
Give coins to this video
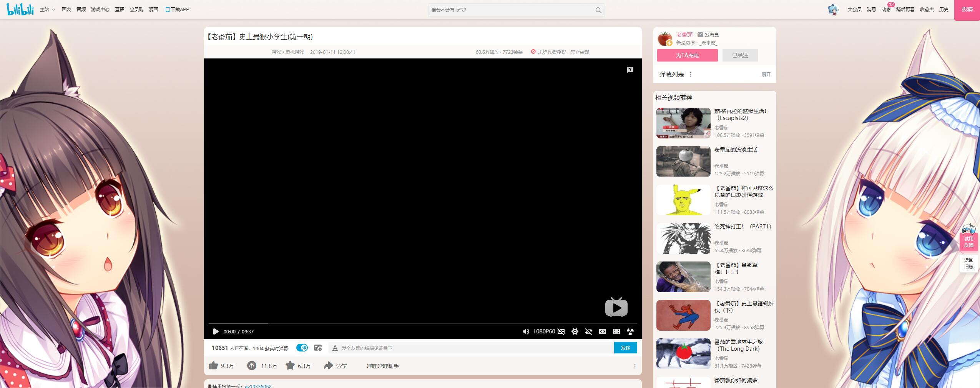252,366
